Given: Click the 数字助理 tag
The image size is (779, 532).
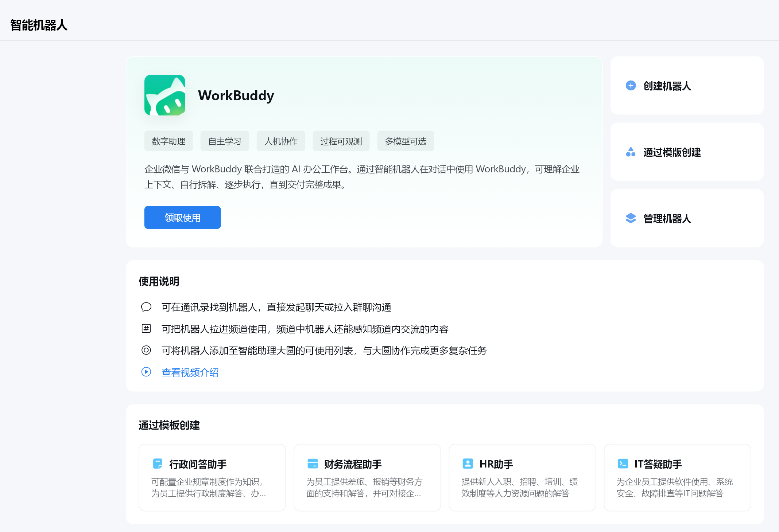Looking at the screenshot, I should pos(168,141).
